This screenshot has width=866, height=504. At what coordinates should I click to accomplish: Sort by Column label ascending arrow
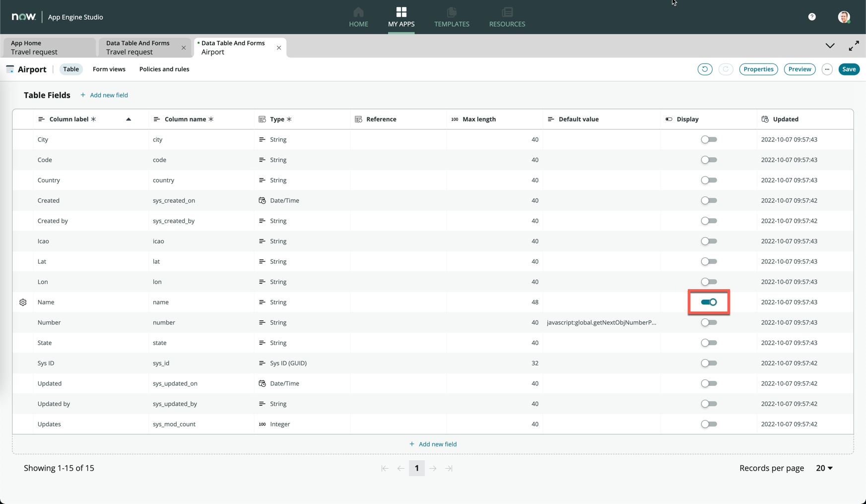coord(129,119)
